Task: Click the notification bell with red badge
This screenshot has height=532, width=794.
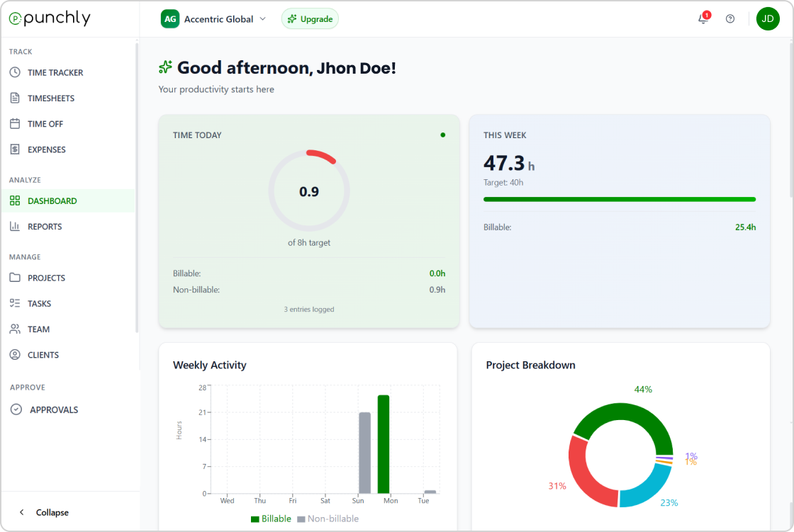Action: pos(703,19)
